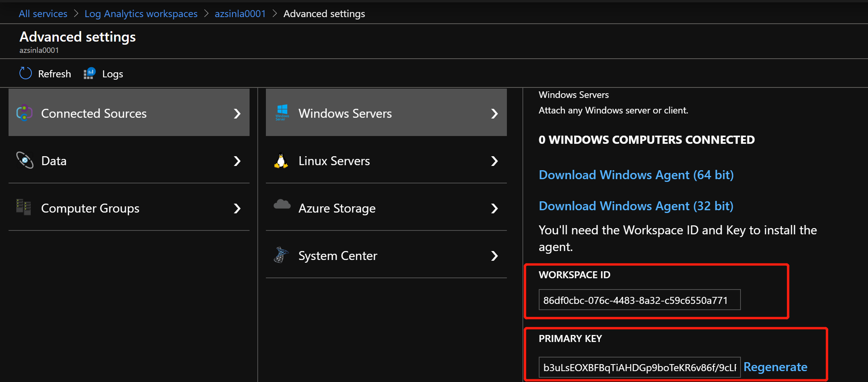This screenshot has height=382, width=868.
Task: Click the PRIMARY KEY label
Action: click(570, 338)
